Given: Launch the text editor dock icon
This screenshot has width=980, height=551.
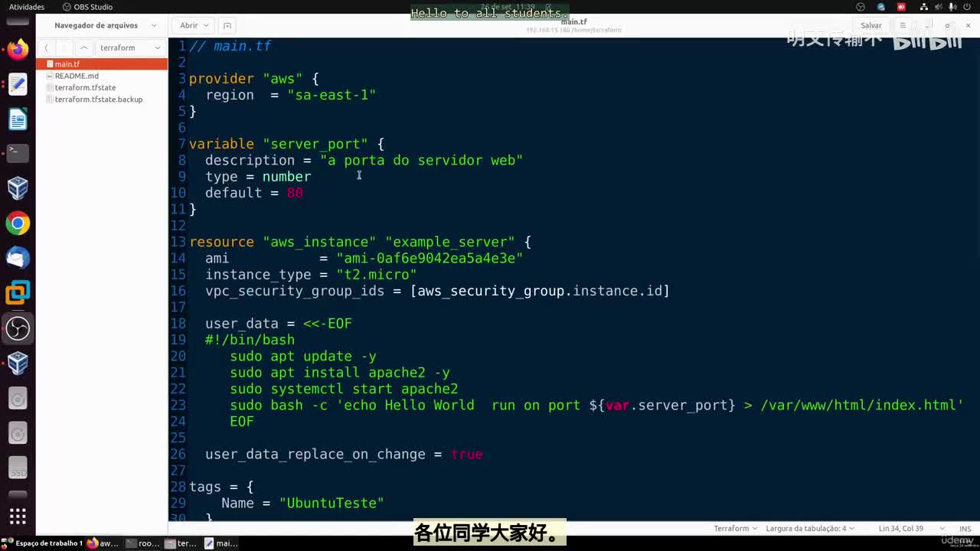Looking at the screenshot, I should [x=18, y=84].
